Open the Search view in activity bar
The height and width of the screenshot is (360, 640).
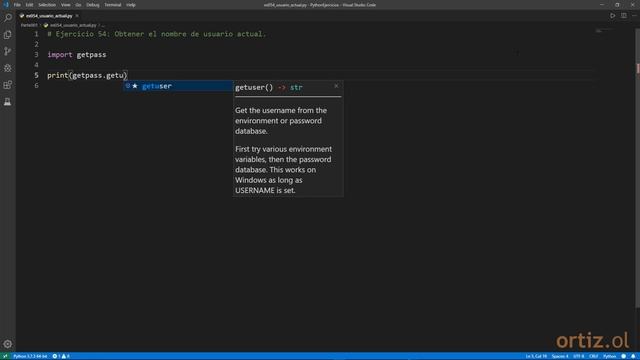(8, 18)
